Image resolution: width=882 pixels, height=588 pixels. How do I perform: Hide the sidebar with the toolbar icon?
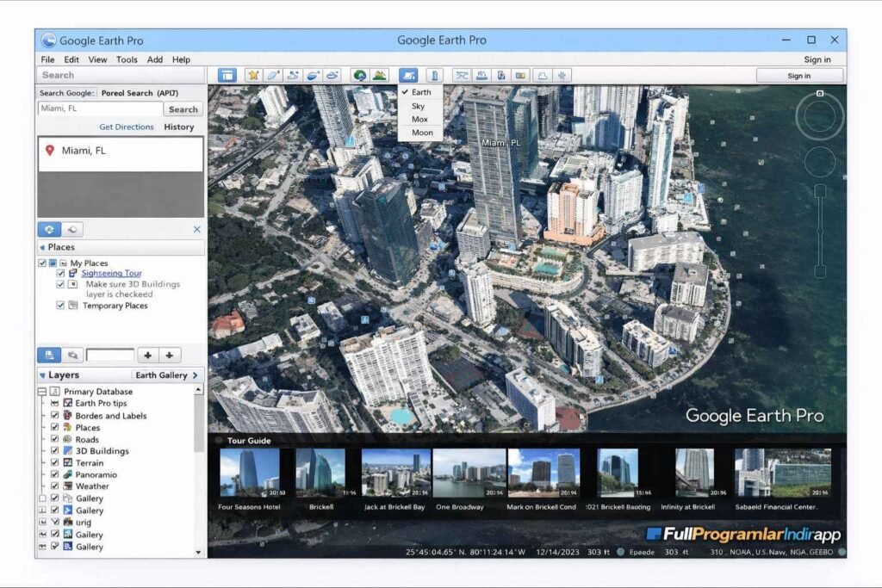point(227,75)
